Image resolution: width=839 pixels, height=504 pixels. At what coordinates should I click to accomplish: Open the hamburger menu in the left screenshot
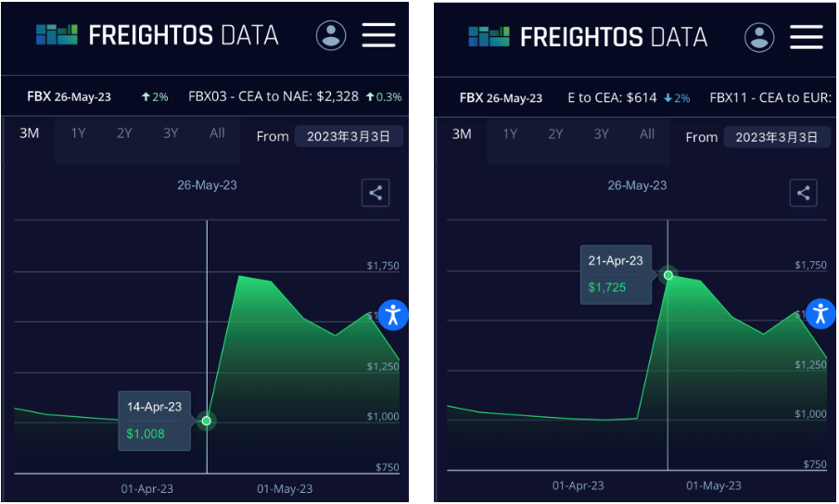378,35
